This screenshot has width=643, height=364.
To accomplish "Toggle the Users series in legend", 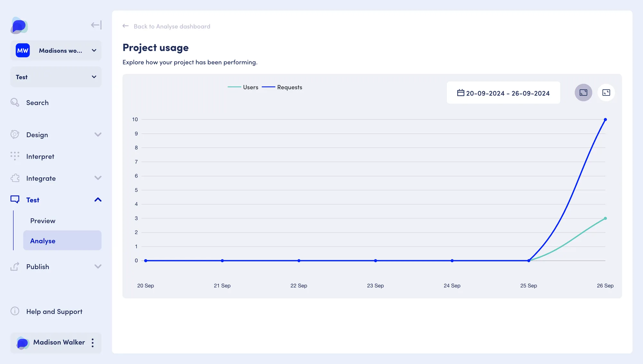I will pos(243,87).
